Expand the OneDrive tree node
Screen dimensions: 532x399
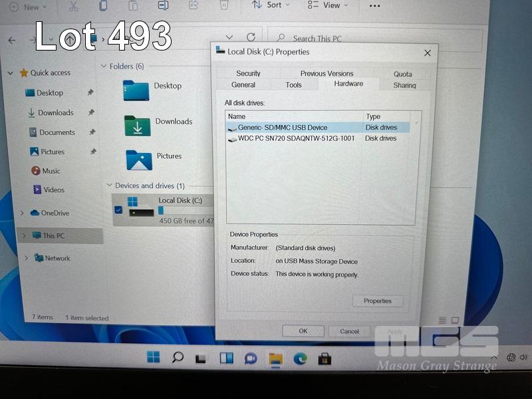pos(22,213)
